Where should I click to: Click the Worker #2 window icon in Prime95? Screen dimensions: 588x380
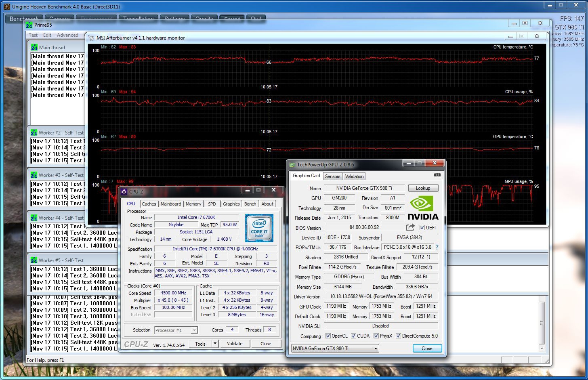coord(34,132)
